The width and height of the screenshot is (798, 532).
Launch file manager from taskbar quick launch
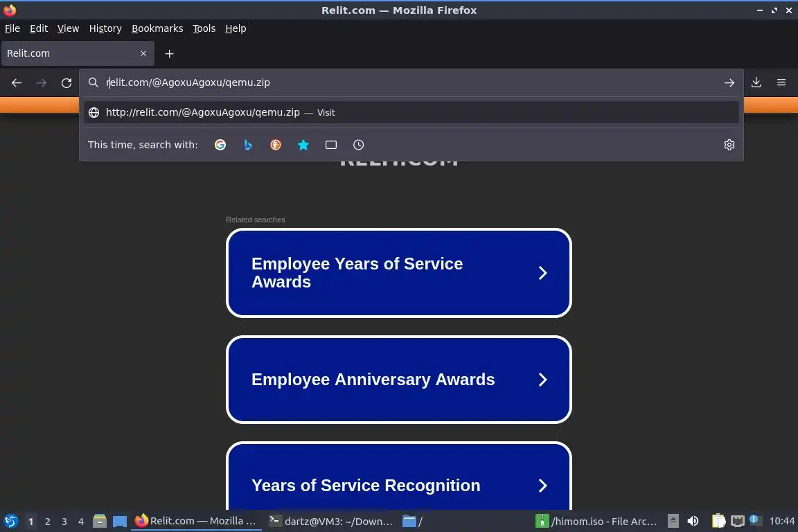[x=100, y=522]
